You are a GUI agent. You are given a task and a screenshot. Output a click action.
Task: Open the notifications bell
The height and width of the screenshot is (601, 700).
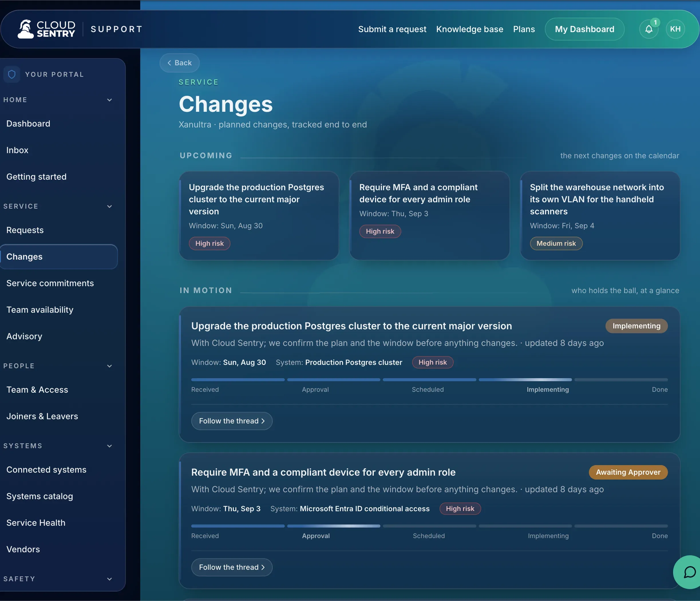coord(648,29)
